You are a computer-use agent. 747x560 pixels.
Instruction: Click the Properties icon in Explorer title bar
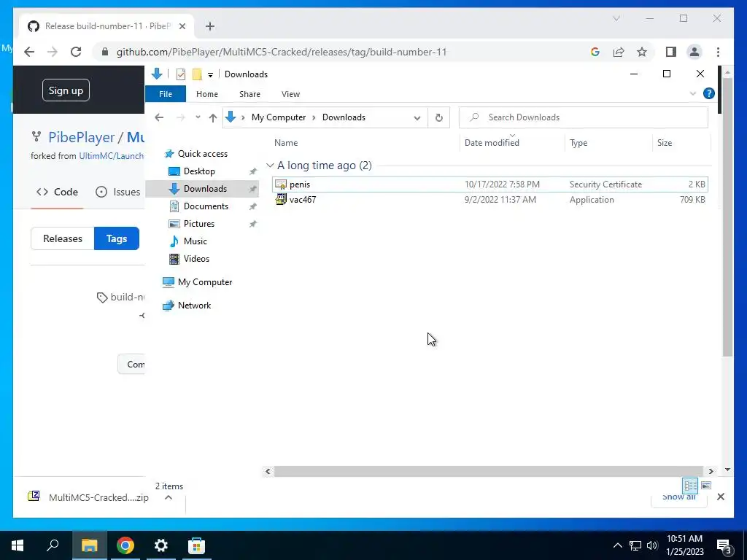pos(181,74)
